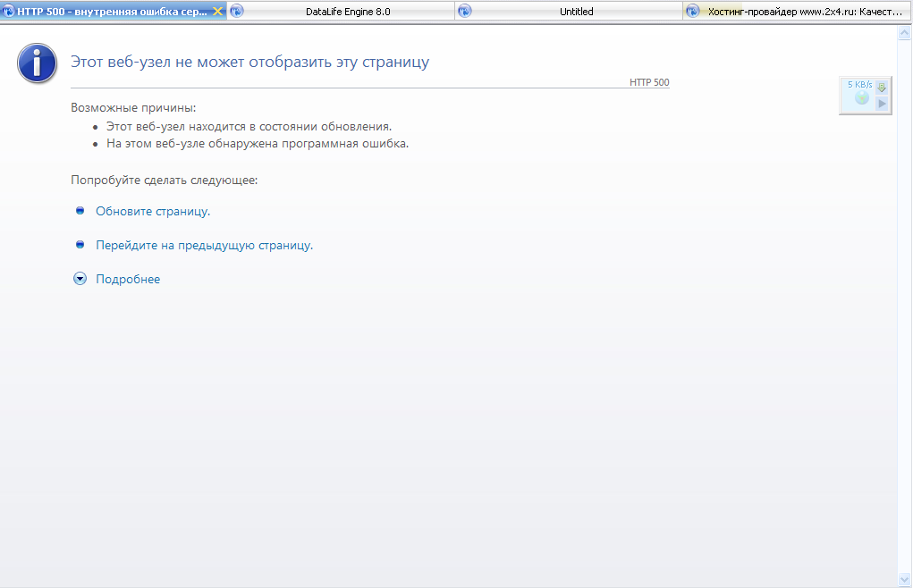Viewport: 913px width, 588px height.
Task: Click the scrollbar down arrow
Action: (x=904, y=579)
